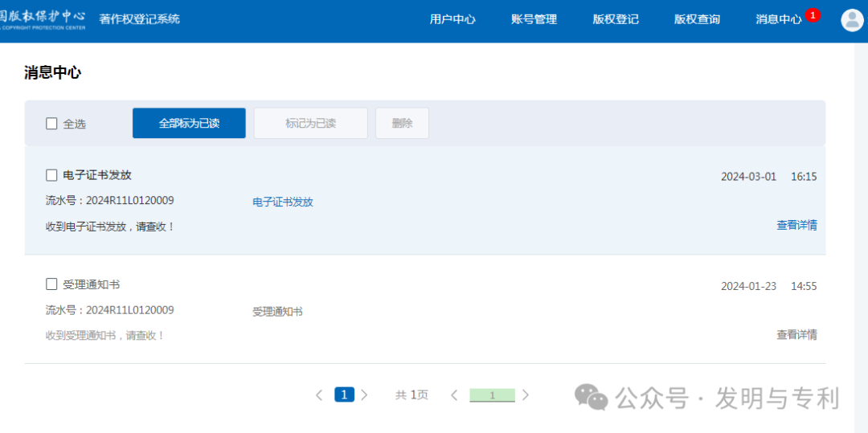Viewport: 868px width, 433px height.
Task: Select page 1 in pagination
Action: point(344,395)
